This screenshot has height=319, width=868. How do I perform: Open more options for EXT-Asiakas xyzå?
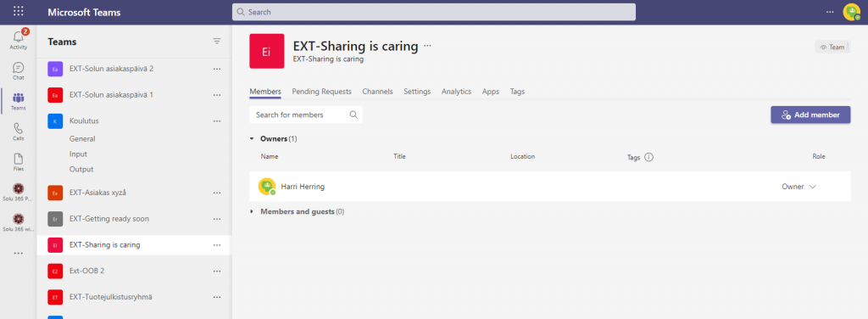(217, 193)
